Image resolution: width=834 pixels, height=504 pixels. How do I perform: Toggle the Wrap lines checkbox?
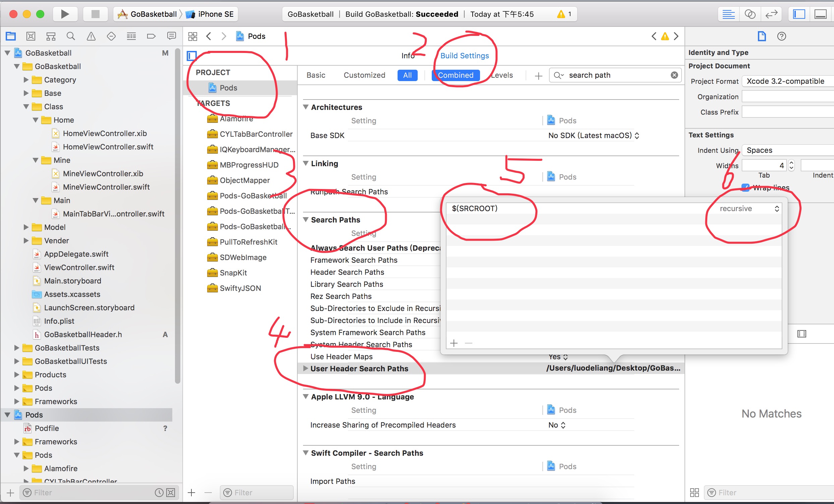tap(745, 187)
